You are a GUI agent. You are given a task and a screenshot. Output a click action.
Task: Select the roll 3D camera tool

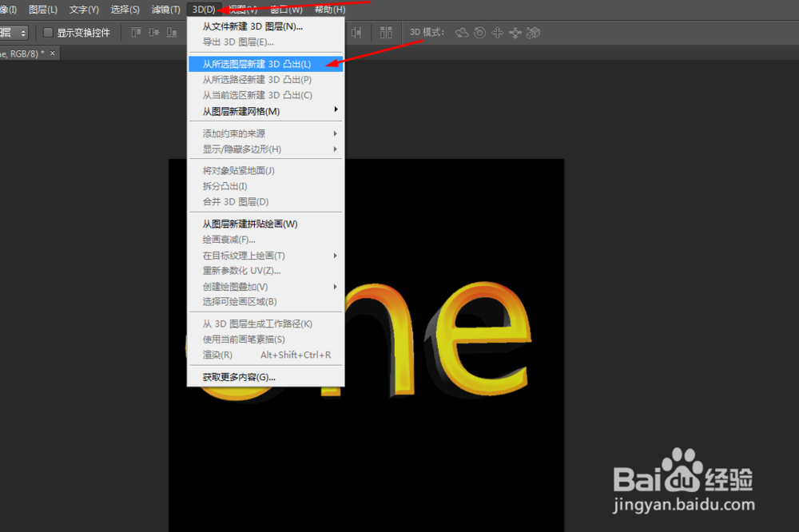click(479, 33)
